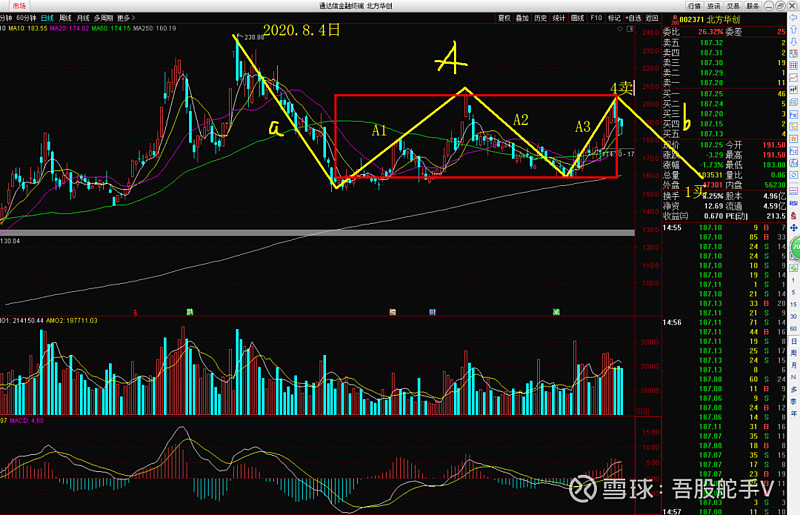Click the 画线 drawing button
Screen dimensions: 800x515
pyautogui.click(x=577, y=18)
